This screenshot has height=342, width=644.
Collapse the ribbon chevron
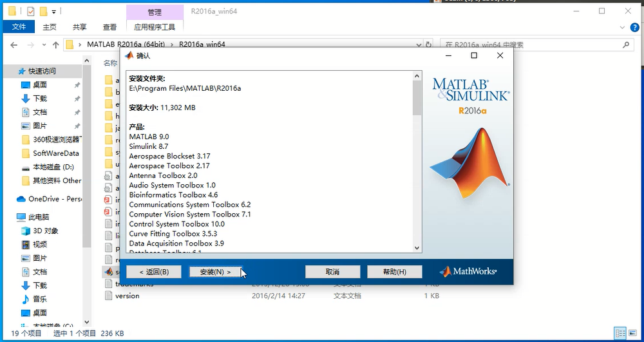622,27
